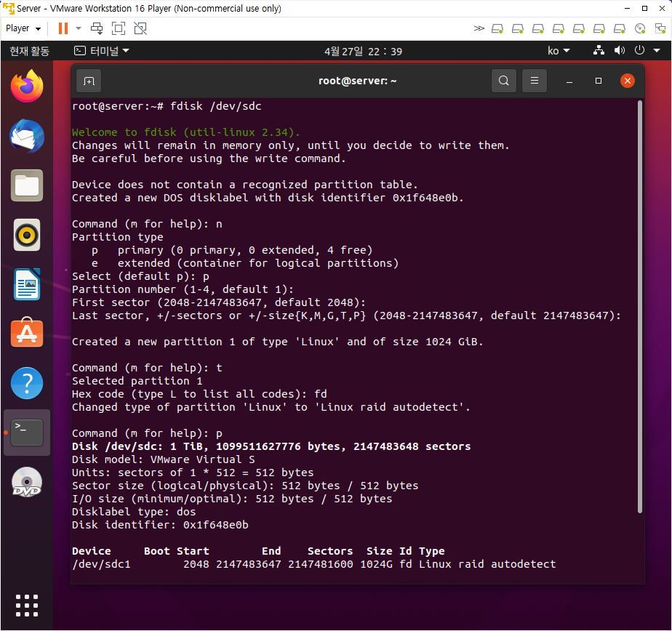The image size is (672, 631).
Task: Open the DVD disc icon in the dock
Action: pyautogui.click(x=27, y=483)
